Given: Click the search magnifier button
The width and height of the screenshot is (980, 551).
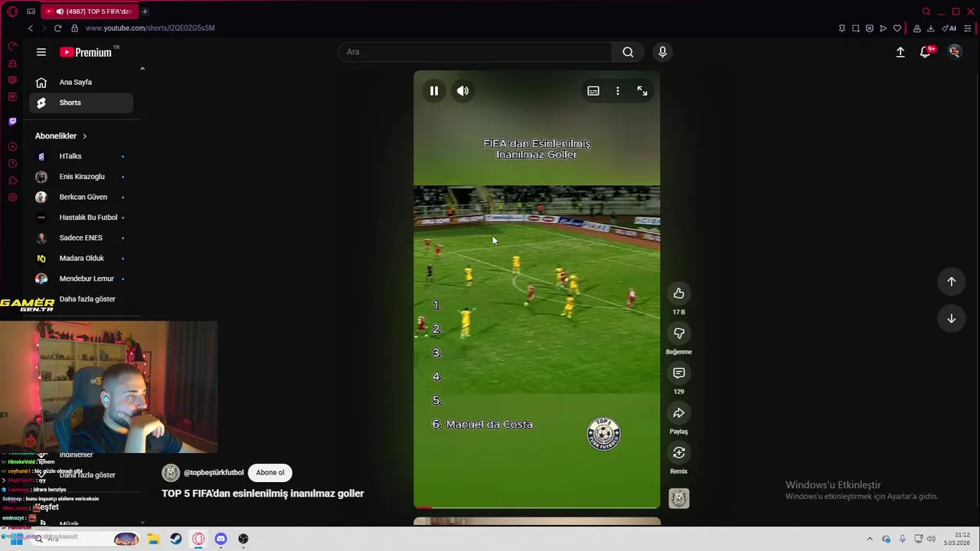Looking at the screenshot, I should coord(628,52).
